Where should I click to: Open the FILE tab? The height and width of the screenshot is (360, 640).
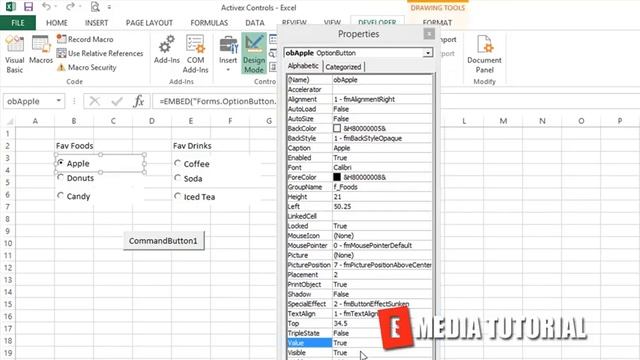18,23
